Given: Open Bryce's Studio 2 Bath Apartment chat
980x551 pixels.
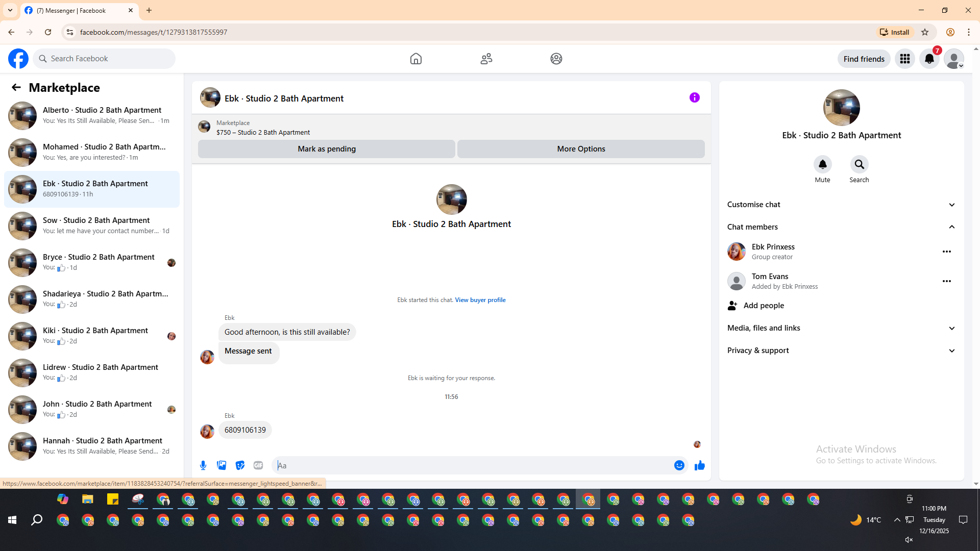Looking at the screenshot, I should 92,262.
